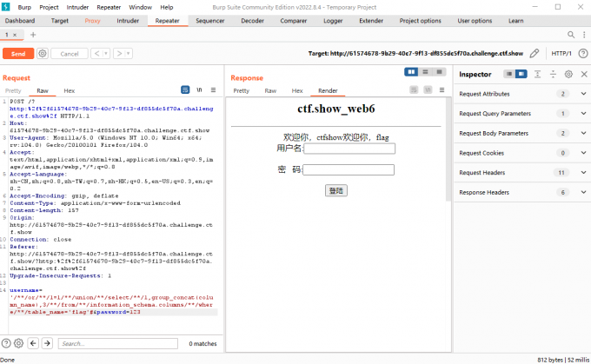Open Inspector settings gear

[568, 75]
